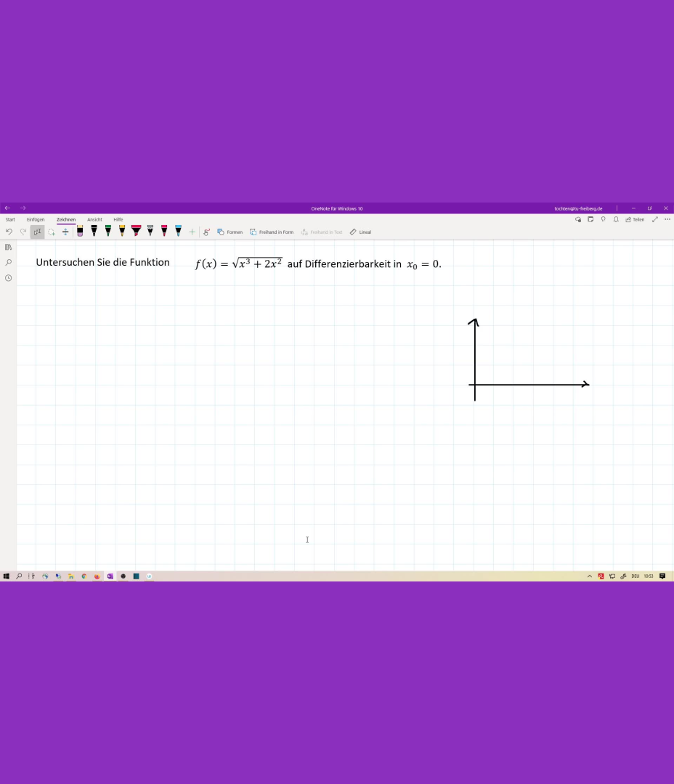Screen dimensions: 674x784
Task: Toggle draw with mouse or touch
Action: (207, 232)
